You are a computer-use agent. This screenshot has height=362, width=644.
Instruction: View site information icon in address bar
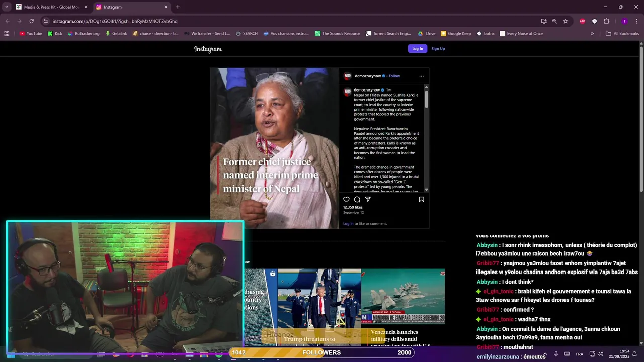[46, 21]
